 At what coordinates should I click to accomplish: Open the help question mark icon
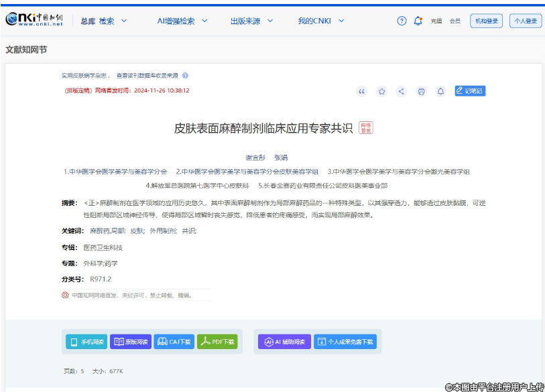[402, 21]
